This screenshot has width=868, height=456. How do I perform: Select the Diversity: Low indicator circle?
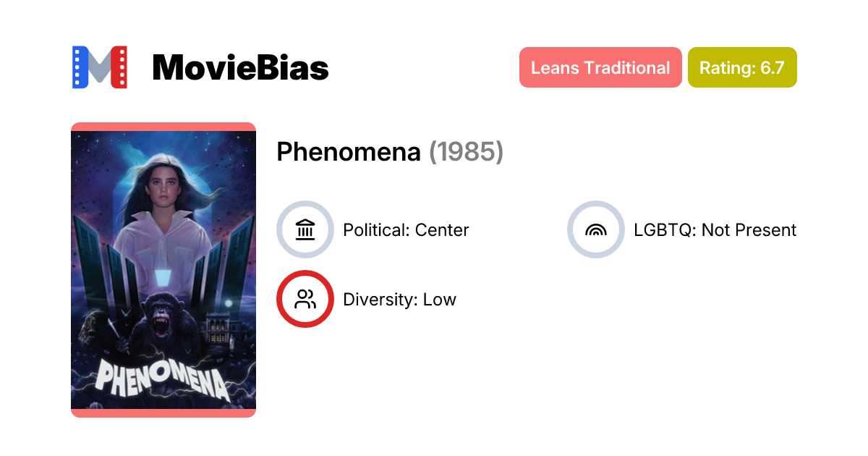point(305,298)
